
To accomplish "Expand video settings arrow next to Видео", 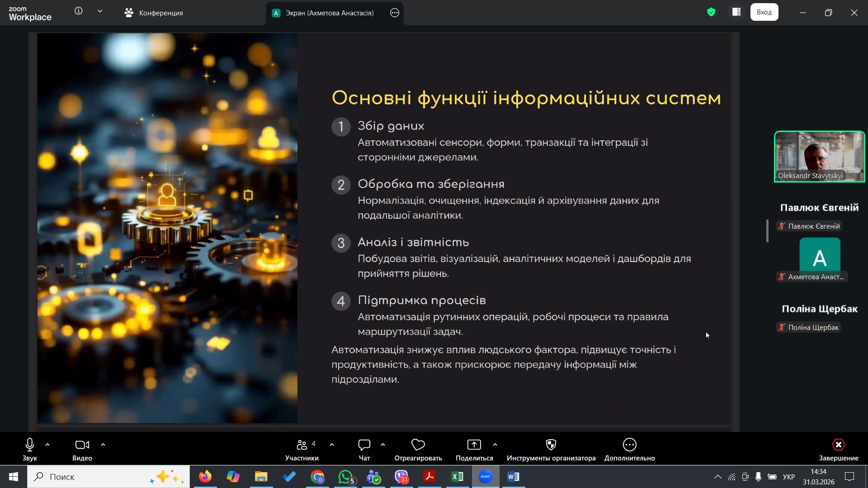I will 103,445.
